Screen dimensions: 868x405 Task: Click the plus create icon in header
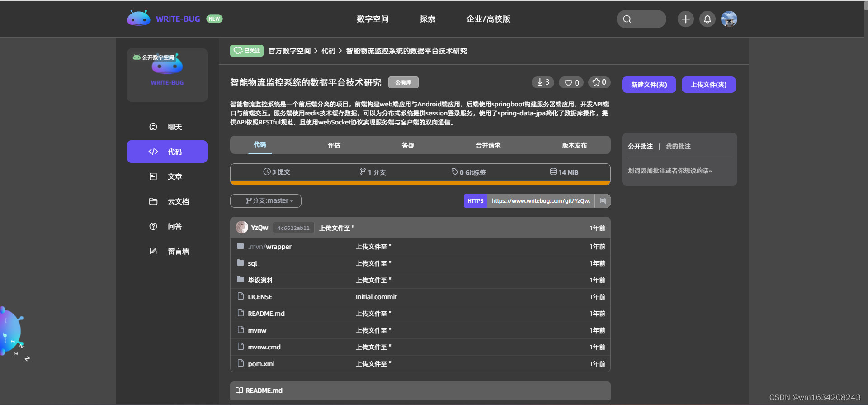coord(685,19)
